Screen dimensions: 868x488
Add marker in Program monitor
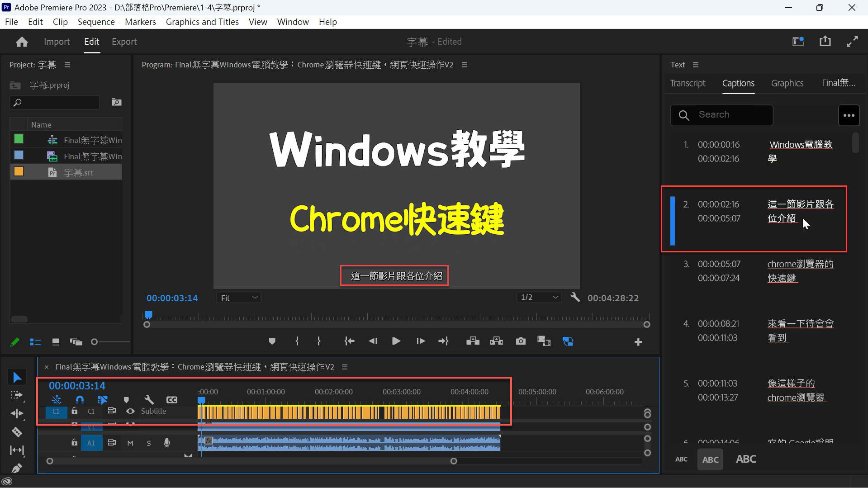pos(272,341)
